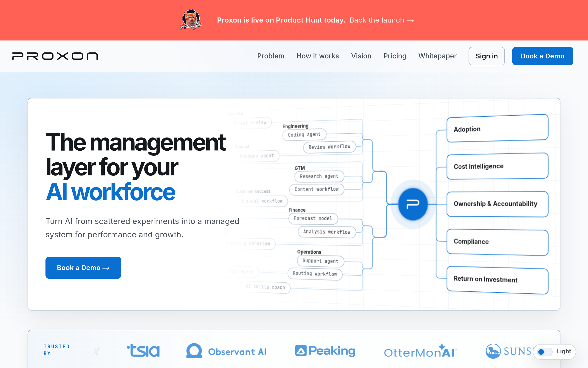Image resolution: width=588 pixels, height=368 pixels.
Task: Click the Proxon logo in header
Action: coord(55,56)
